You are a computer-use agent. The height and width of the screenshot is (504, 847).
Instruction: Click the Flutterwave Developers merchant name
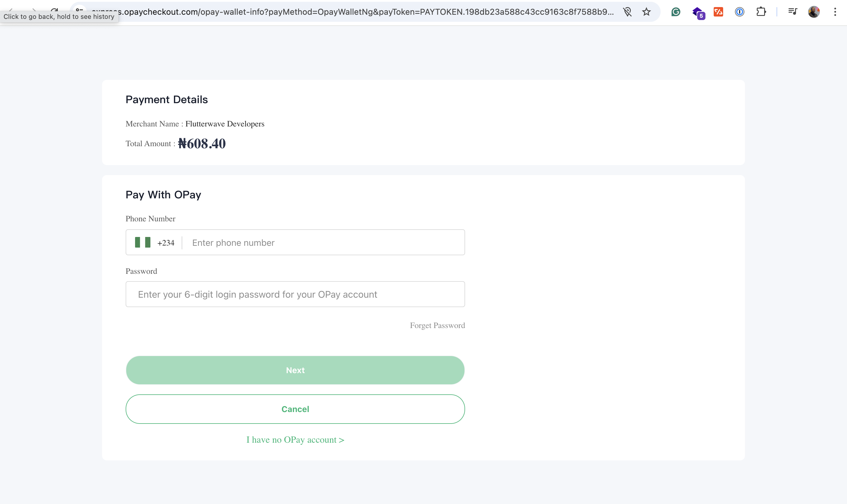click(x=225, y=124)
